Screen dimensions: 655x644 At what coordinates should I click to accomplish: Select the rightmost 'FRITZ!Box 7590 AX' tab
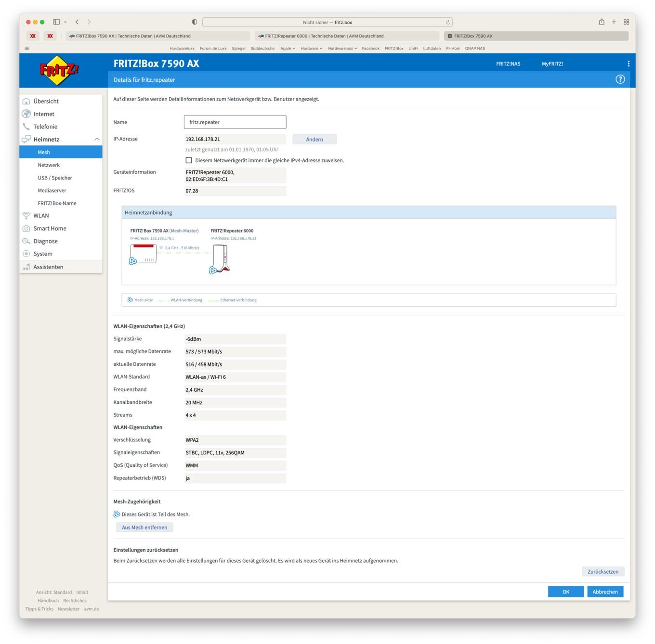[537, 36]
